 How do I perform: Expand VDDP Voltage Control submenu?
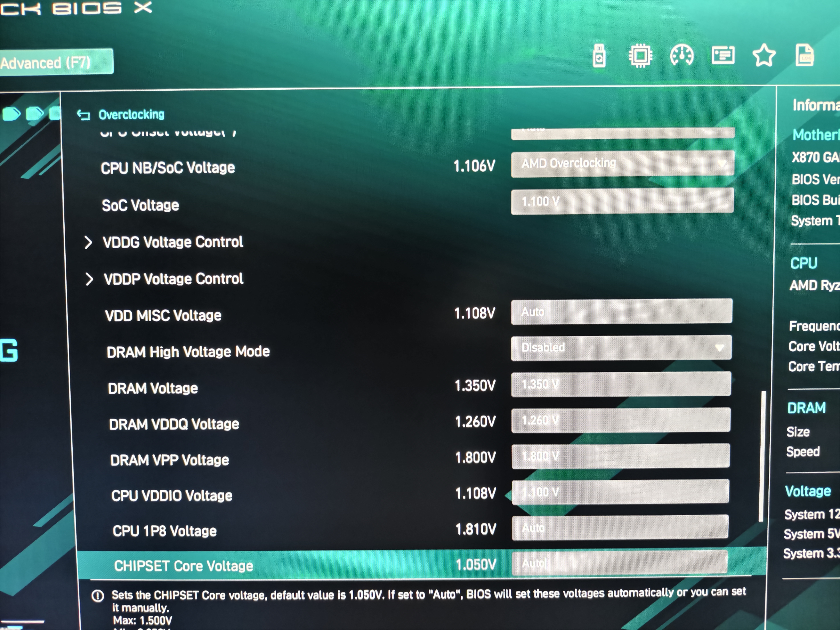click(173, 279)
